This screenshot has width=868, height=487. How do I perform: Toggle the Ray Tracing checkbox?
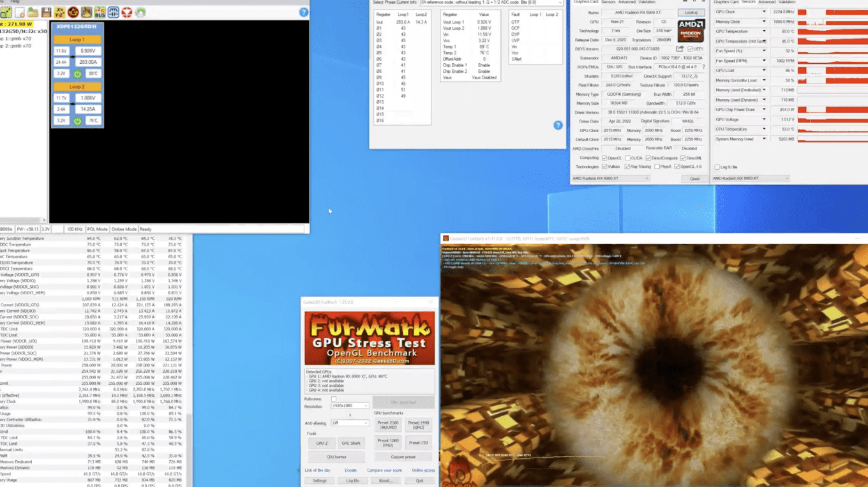[627, 167]
